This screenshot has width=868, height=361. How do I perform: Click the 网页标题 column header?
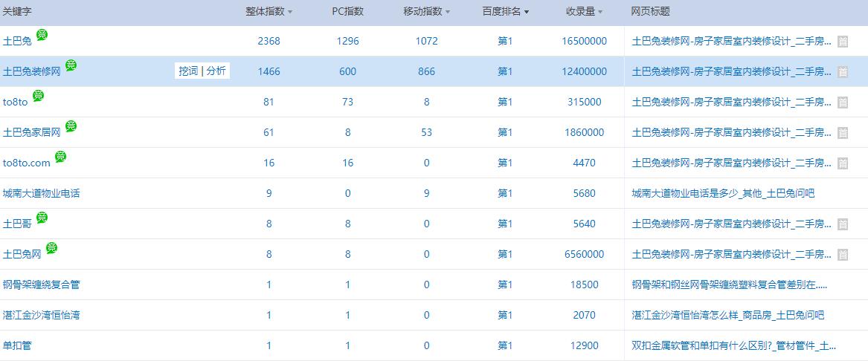click(x=651, y=12)
